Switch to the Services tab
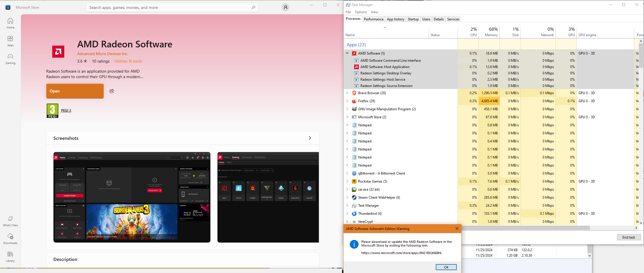The width and height of the screenshot is (644, 273). click(453, 19)
